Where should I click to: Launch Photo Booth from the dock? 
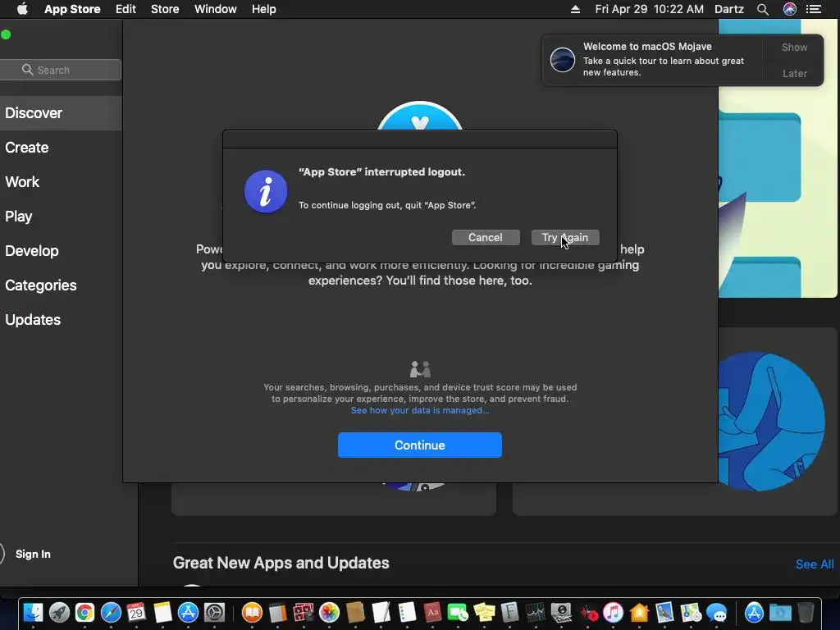pos(304,612)
